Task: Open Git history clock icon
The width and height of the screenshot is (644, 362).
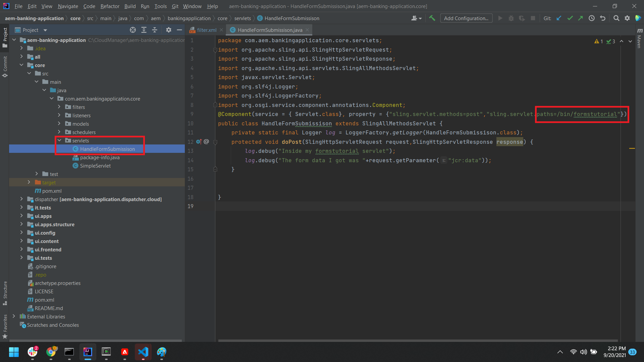Action: point(592,18)
